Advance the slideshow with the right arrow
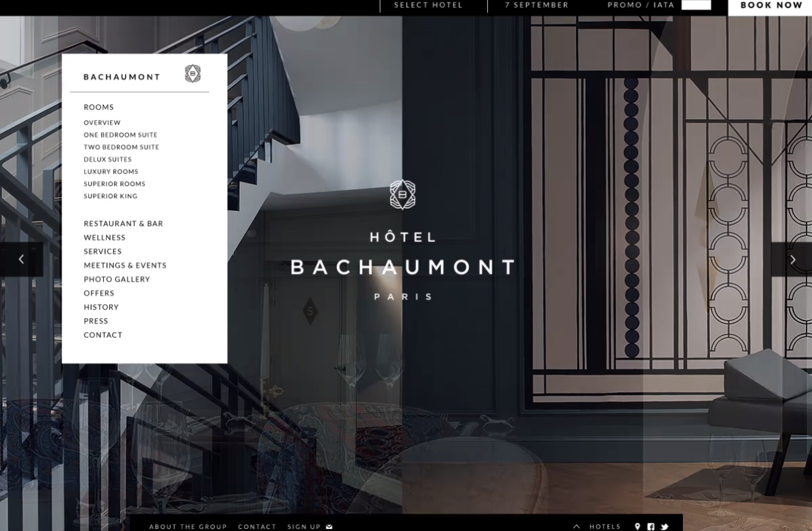 (x=791, y=260)
